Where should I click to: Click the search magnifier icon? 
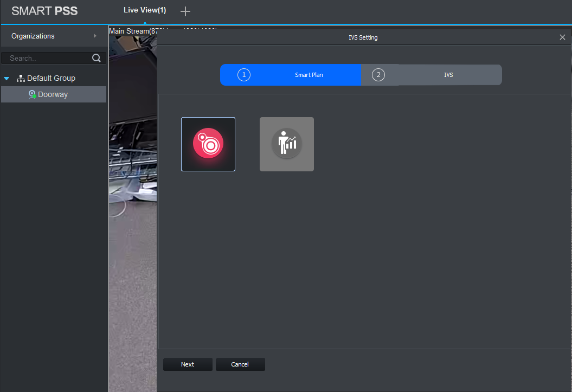[x=97, y=59]
